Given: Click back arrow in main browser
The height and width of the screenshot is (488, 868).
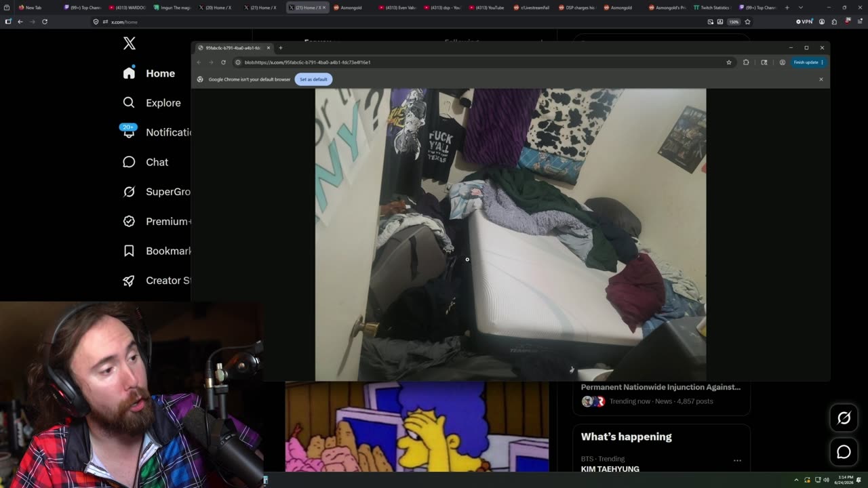Looking at the screenshot, I should [x=20, y=22].
